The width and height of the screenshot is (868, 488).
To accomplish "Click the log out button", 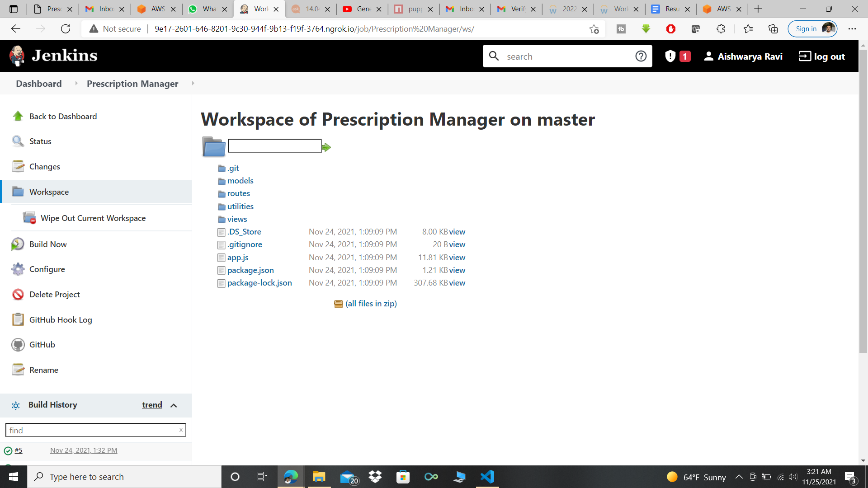I will 822,56.
